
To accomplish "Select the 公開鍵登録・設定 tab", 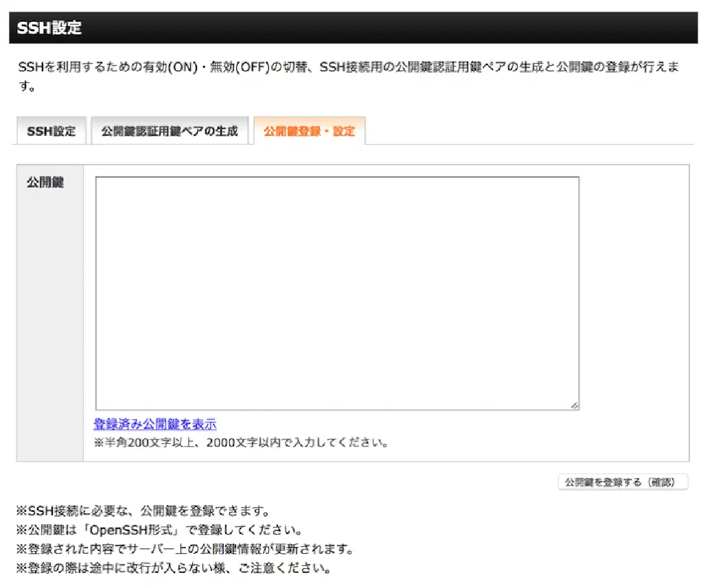I will (309, 131).
